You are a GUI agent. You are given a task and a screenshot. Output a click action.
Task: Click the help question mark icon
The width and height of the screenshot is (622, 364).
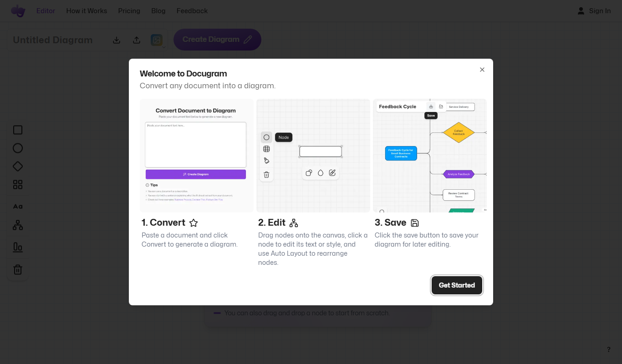(x=609, y=349)
